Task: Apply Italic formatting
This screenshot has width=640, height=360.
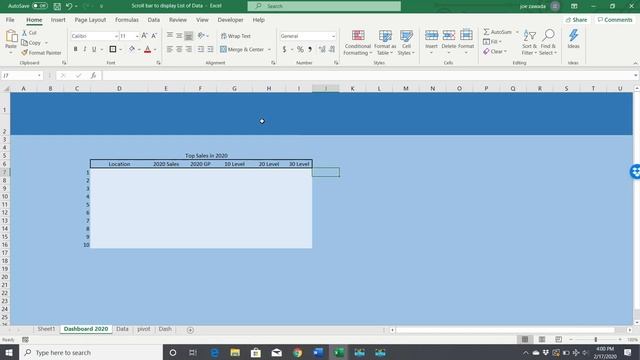Action: click(x=84, y=49)
